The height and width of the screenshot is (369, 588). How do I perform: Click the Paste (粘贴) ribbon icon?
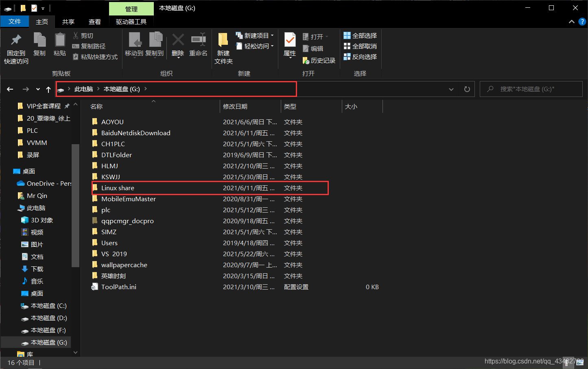click(x=60, y=44)
